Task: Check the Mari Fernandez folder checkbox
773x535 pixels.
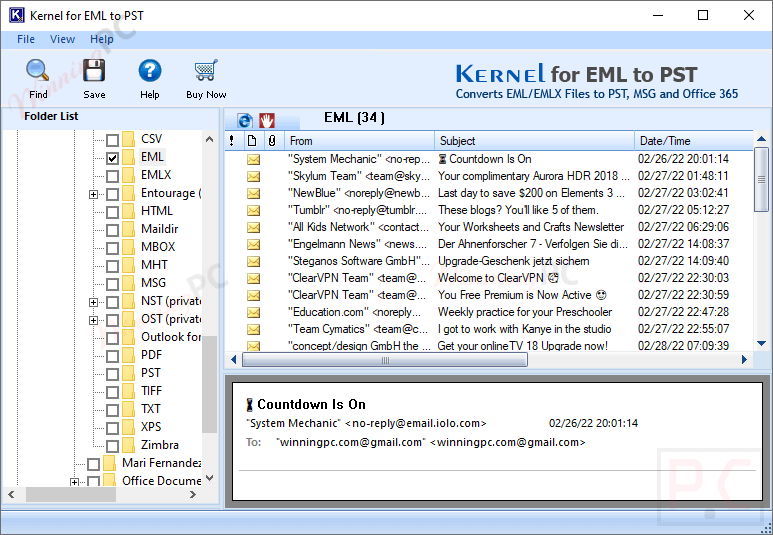Action: [94, 464]
